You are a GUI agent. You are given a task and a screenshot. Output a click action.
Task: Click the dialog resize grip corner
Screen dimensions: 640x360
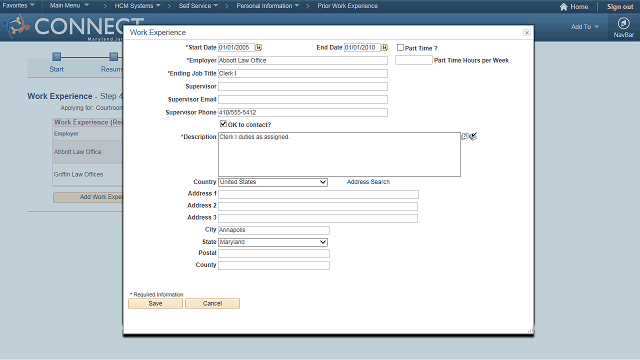point(530,331)
